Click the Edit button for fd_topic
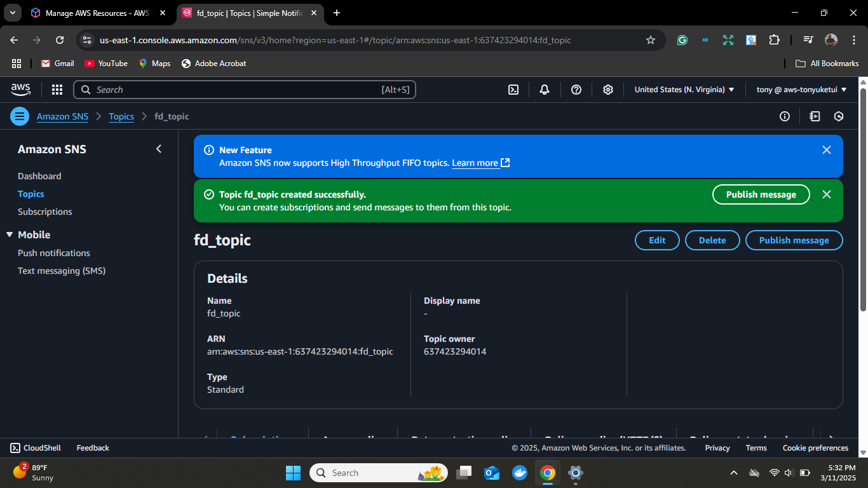Viewport: 868px width, 488px height. point(657,240)
